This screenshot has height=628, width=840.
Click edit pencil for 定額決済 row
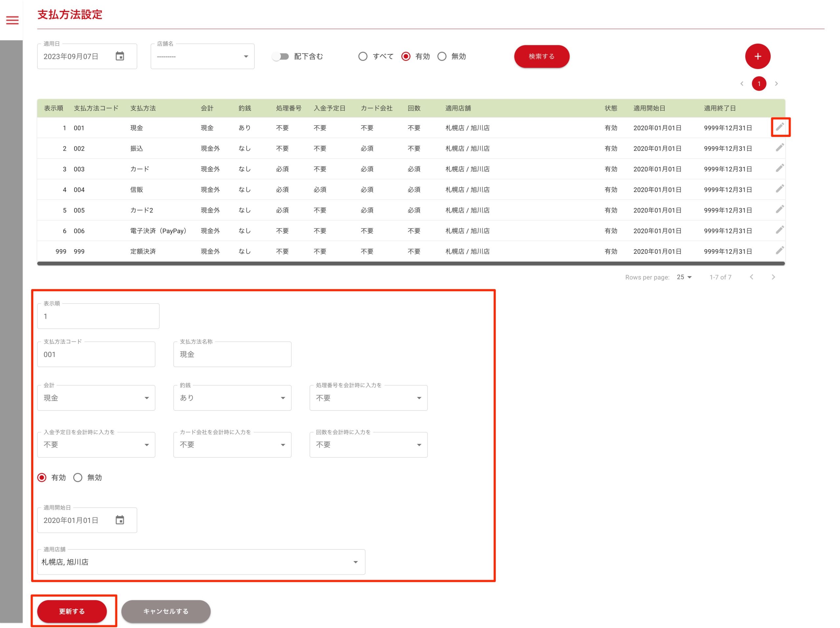(779, 250)
